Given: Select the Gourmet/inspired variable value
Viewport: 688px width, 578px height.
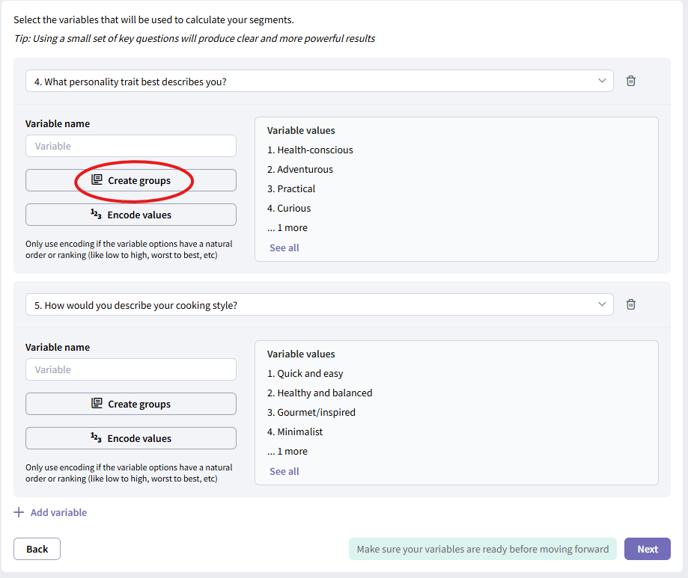Looking at the screenshot, I should [315, 412].
